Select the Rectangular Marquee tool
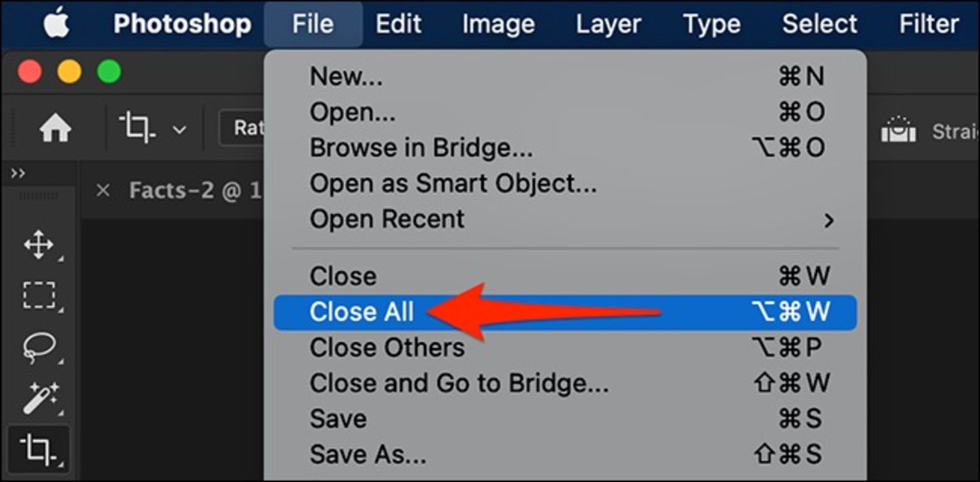The image size is (980, 482). click(x=39, y=295)
